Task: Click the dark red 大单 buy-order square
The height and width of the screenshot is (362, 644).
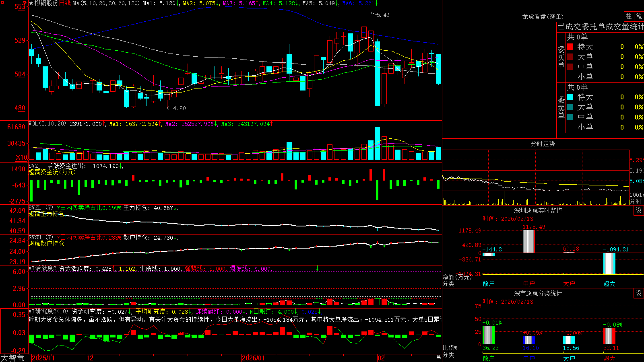Action: pos(570,57)
